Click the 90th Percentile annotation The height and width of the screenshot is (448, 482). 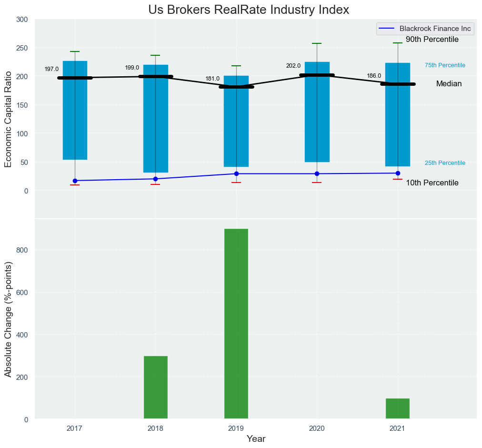click(432, 40)
